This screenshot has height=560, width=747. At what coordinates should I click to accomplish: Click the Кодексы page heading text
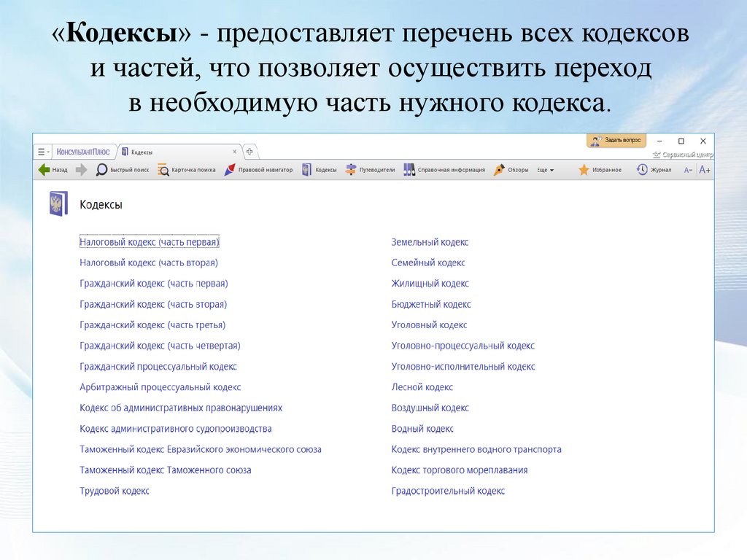[101, 205]
